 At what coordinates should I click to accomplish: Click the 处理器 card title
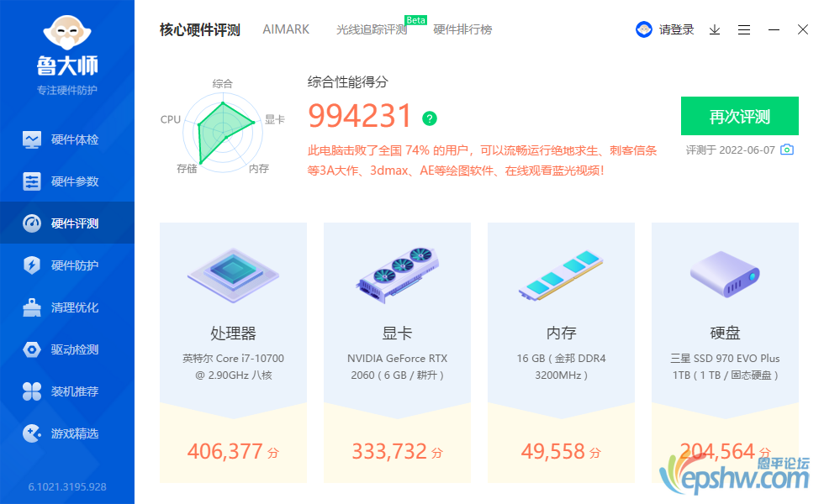pos(234,333)
